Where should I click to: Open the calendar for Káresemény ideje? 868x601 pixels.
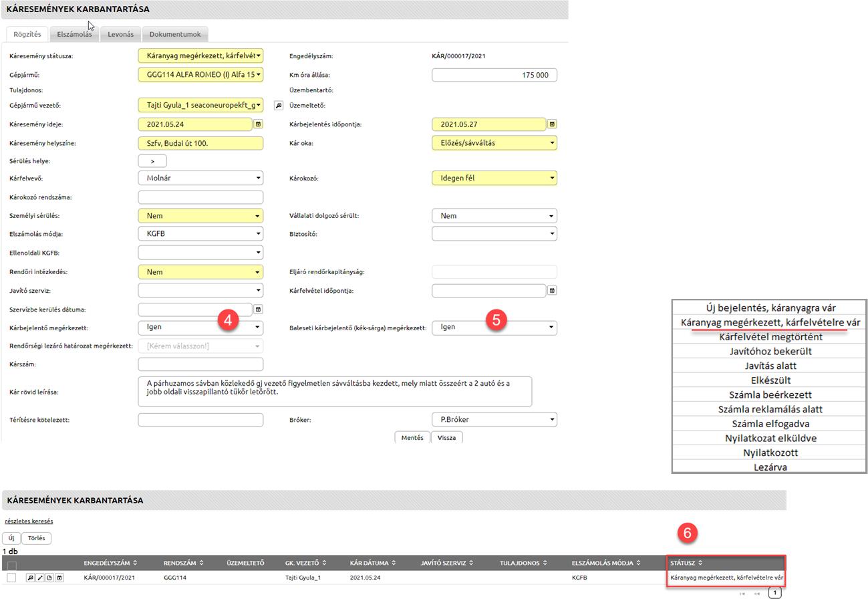(x=259, y=124)
